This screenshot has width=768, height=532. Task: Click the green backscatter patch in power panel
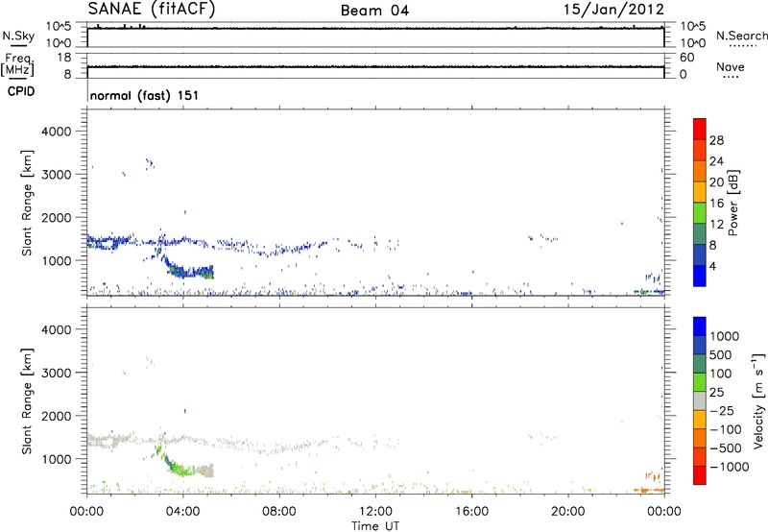pyautogui.click(x=190, y=271)
